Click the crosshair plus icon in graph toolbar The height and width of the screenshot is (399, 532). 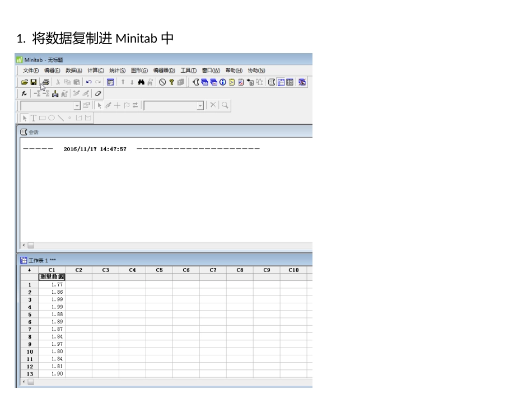tap(117, 105)
